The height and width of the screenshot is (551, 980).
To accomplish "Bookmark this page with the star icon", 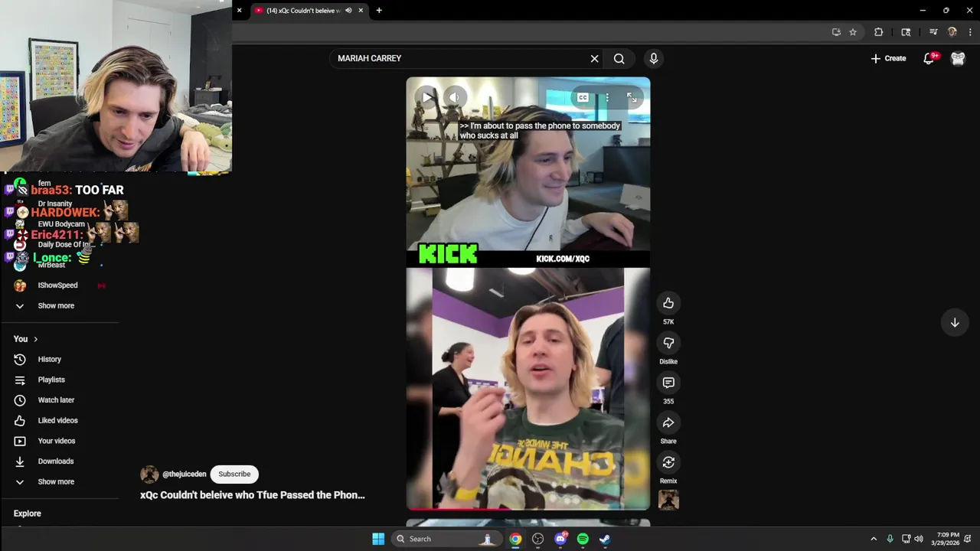I will pyautogui.click(x=853, y=32).
